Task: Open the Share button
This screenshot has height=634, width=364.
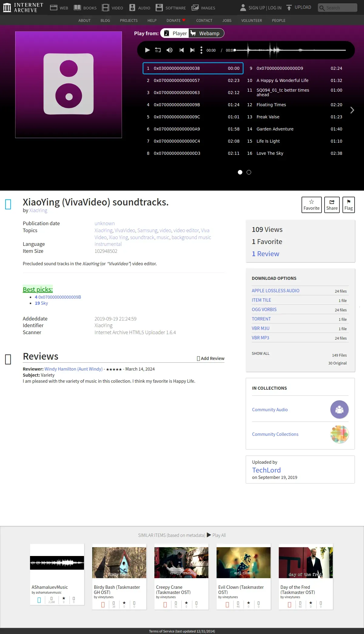Action: [332, 205]
